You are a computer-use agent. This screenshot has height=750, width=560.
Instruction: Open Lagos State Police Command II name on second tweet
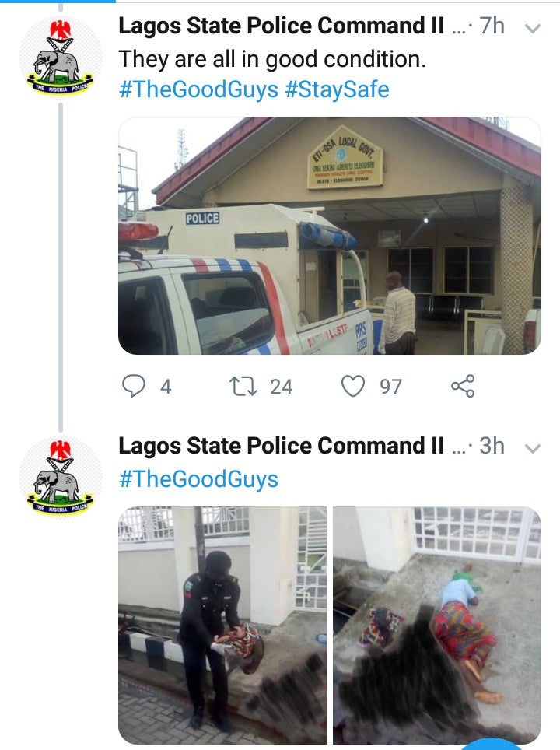tap(282, 447)
